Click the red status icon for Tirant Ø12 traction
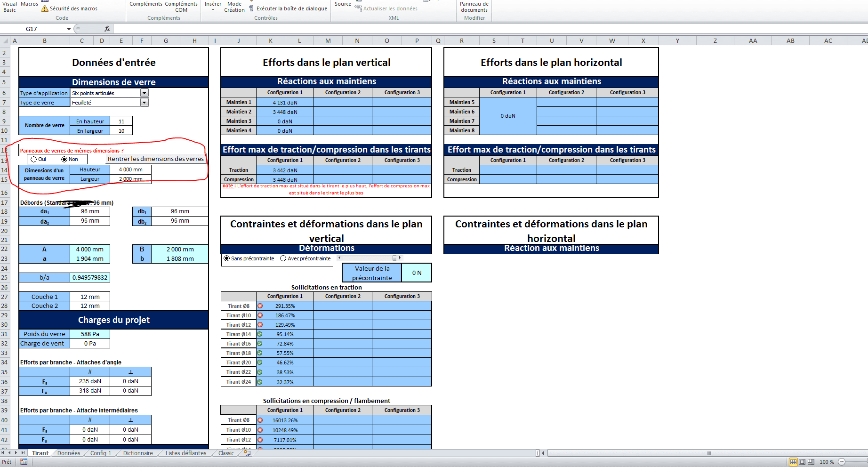The width and height of the screenshot is (868, 467). tap(260, 325)
